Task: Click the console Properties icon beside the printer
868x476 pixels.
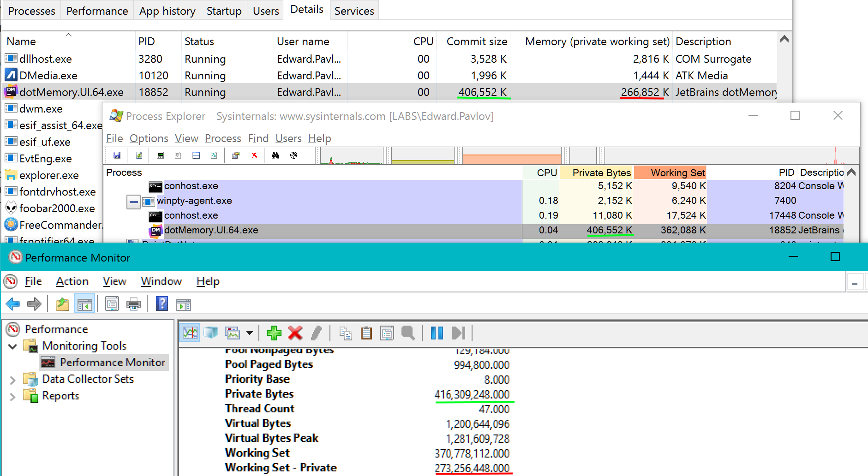Action: click(112, 304)
